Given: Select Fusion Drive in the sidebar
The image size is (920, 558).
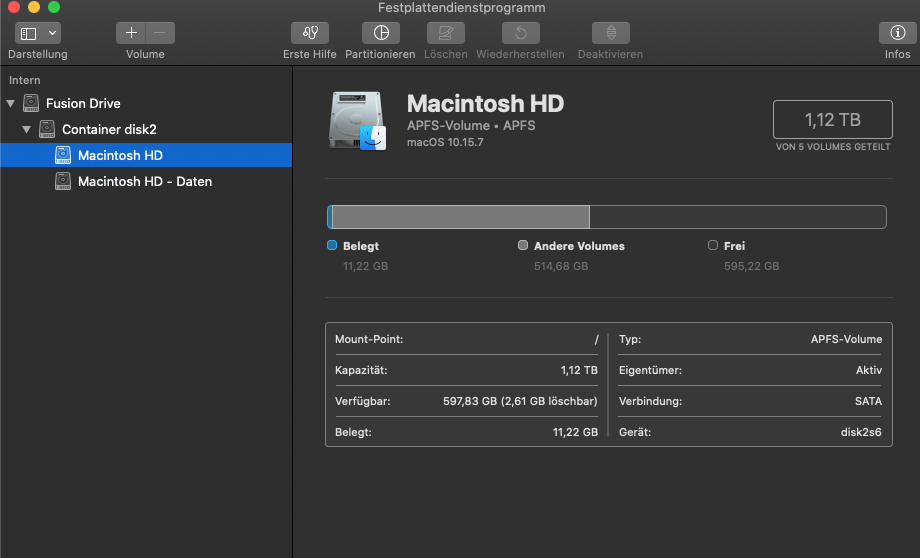Looking at the screenshot, I should coord(83,103).
